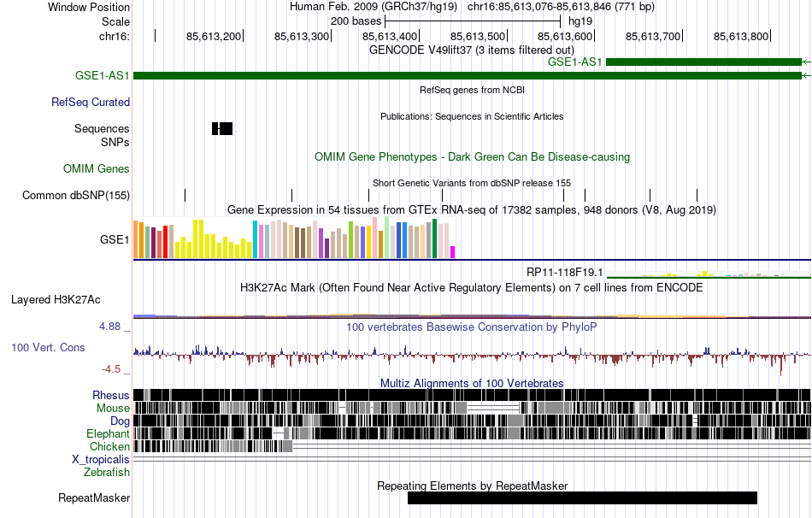Click the hg19 label next to scale bar
Viewport: 812px width, 518px height.
click(580, 21)
